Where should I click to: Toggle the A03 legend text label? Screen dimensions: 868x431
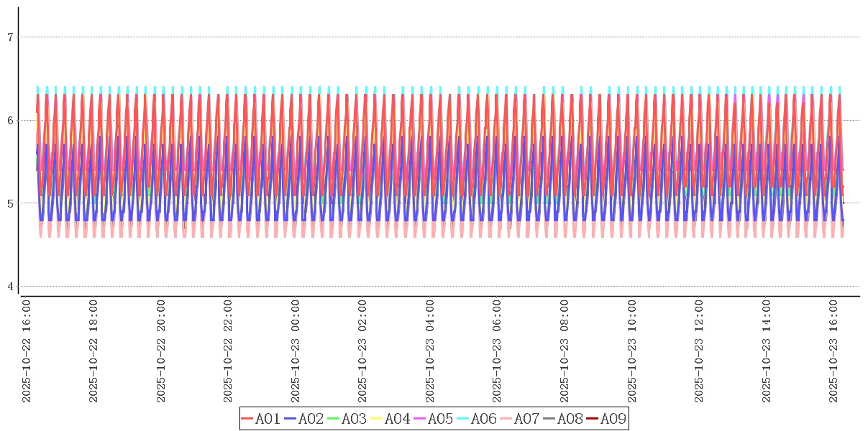coord(354,419)
